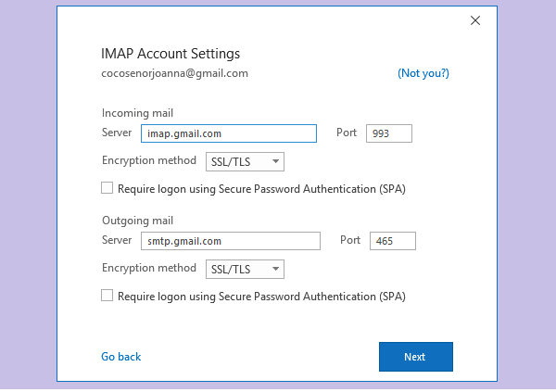
Task: Open outgoing mail encryption method dropdown
Action: coord(245,270)
